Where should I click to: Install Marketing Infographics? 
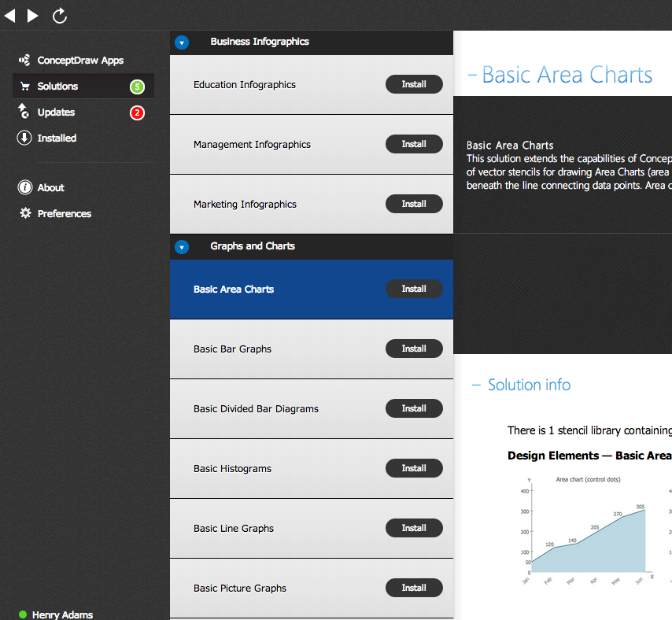414,204
